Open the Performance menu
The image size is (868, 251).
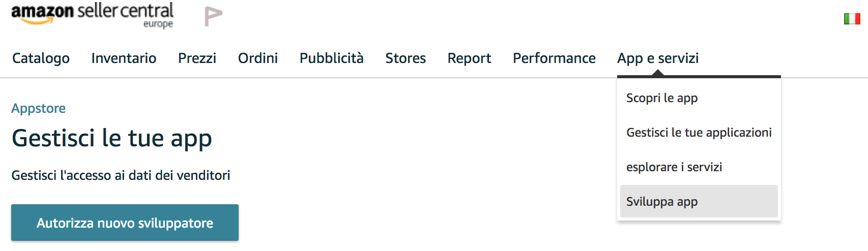pos(554,58)
